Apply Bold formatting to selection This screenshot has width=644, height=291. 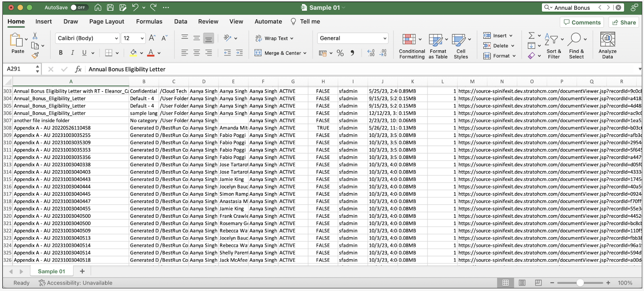coord(61,53)
